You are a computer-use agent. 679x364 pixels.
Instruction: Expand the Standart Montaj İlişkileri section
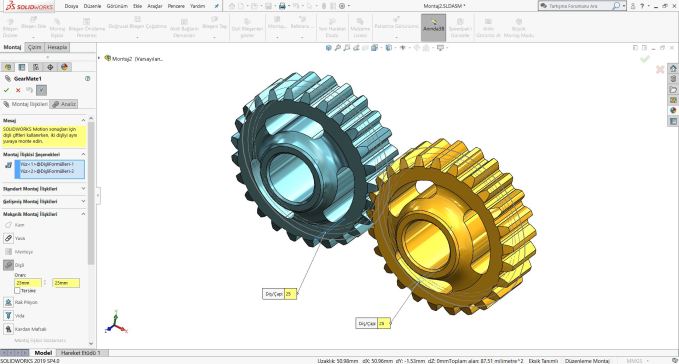pos(83,189)
